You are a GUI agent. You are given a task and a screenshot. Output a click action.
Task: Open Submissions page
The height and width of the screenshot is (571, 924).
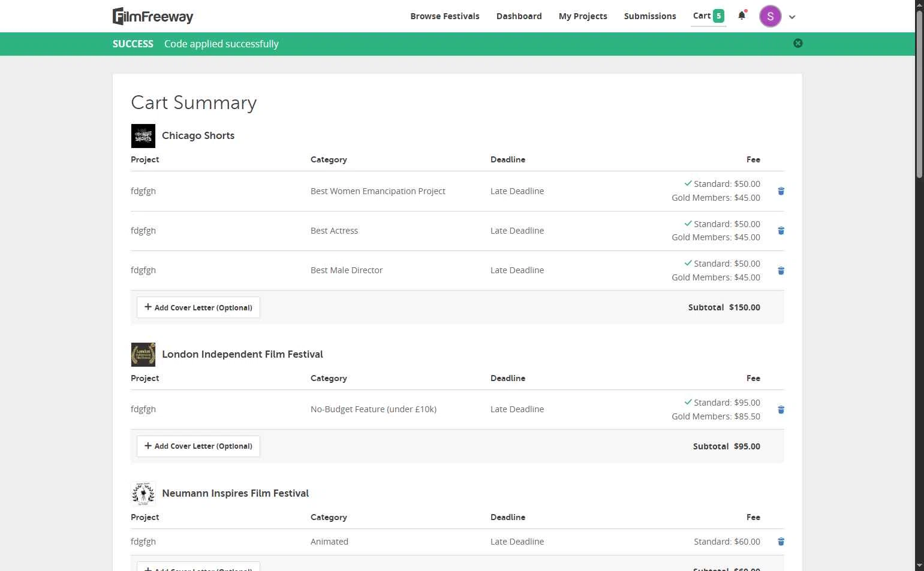tap(650, 16)
